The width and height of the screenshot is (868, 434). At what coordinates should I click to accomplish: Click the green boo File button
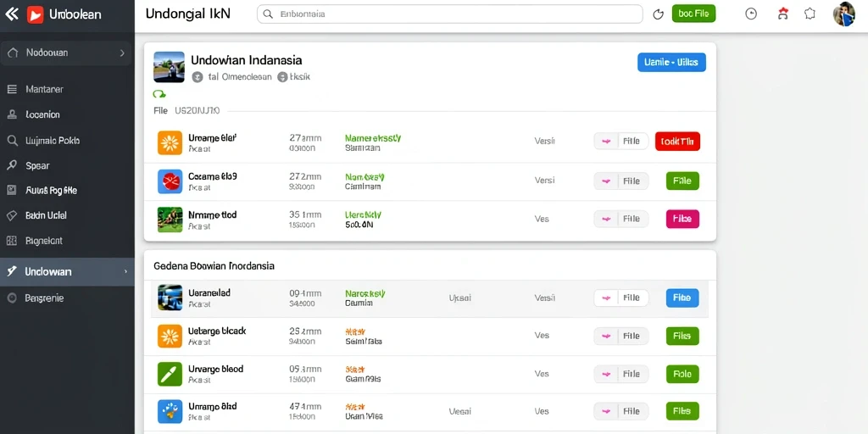click(693, 14)
